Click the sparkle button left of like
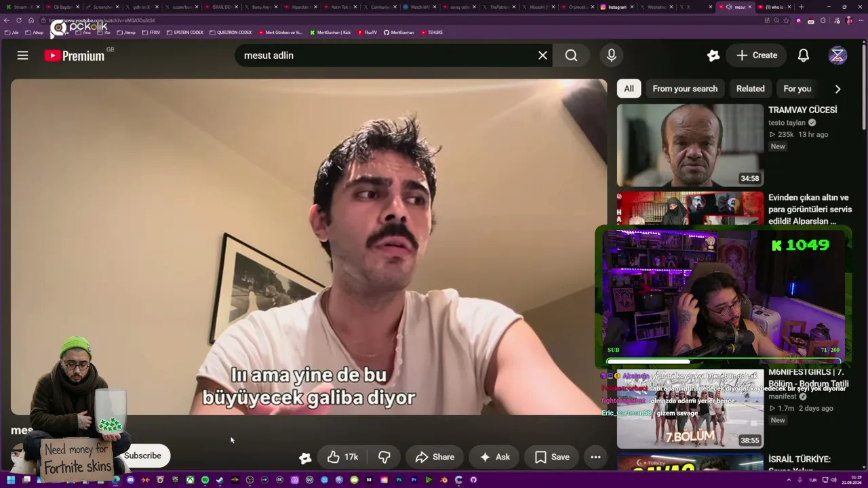Screen dimensions: 868x488 pos(305,457)
